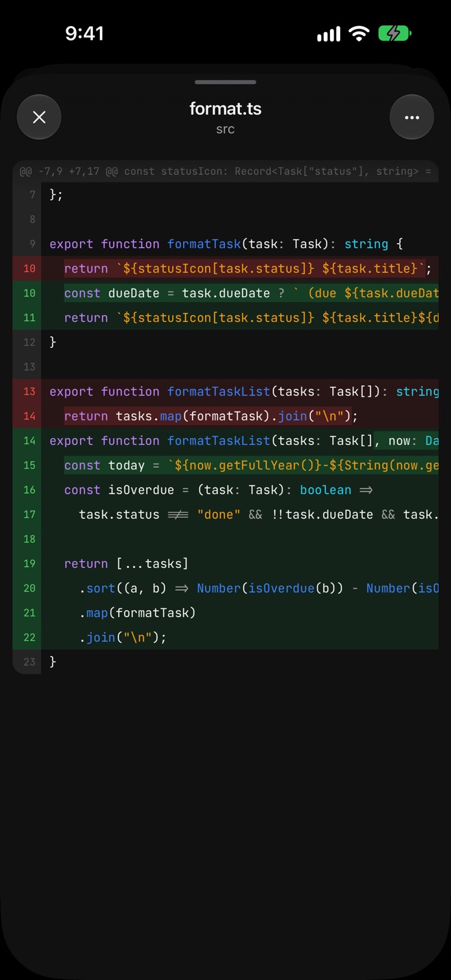Viewport: 451px width, 980px height.
Task: Tap added line 14 formatTaskList with now
Action: (x=225, y=441)
